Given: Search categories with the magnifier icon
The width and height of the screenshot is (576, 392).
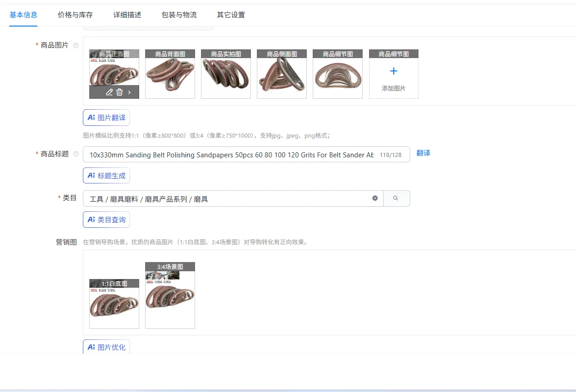Looking at the screenshot, I should pos(396,199).
